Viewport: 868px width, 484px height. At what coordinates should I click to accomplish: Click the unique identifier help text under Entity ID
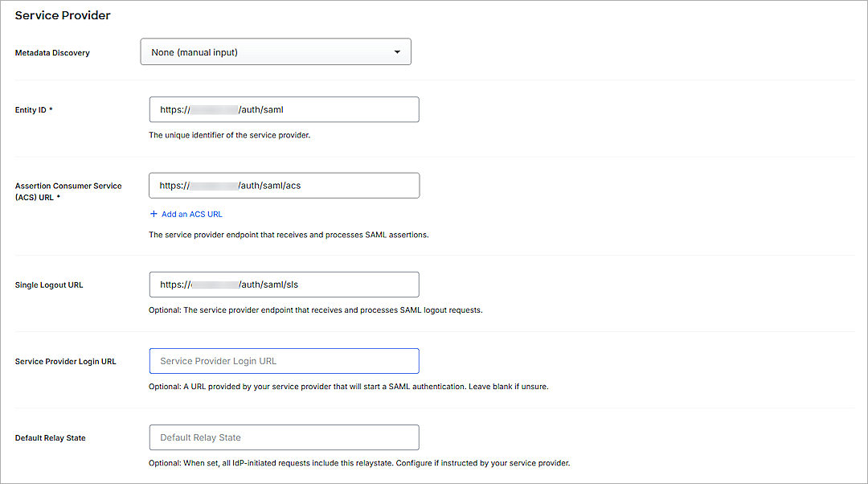tap(229, 135)
